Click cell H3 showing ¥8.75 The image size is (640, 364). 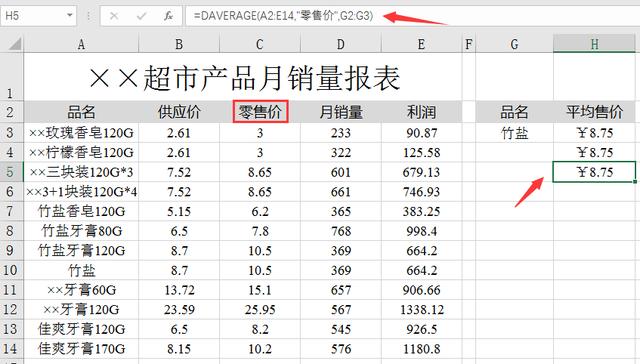[x=594, y=133]
